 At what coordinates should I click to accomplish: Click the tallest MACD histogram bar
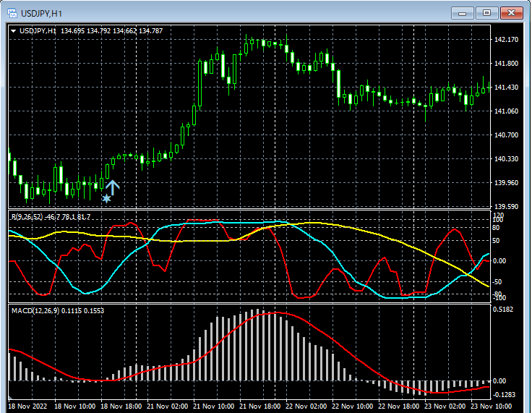[257, 345]
